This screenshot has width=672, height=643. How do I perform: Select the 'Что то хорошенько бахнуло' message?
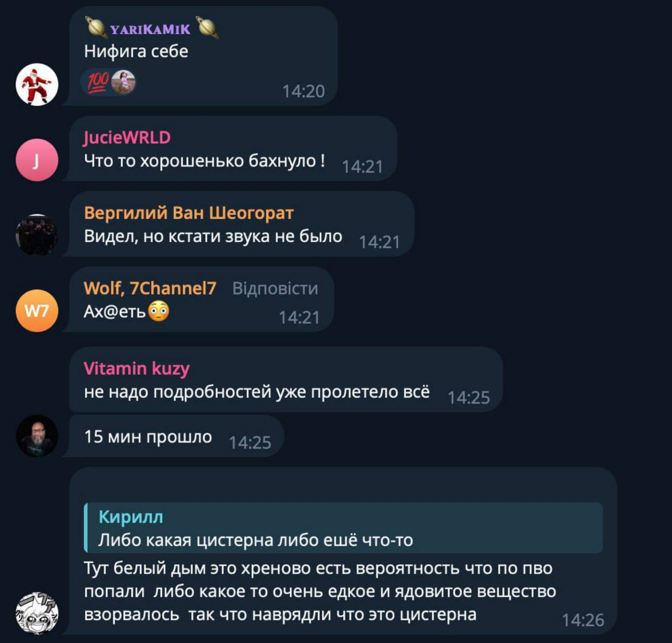pyautogui.click(x=204, y=160)
